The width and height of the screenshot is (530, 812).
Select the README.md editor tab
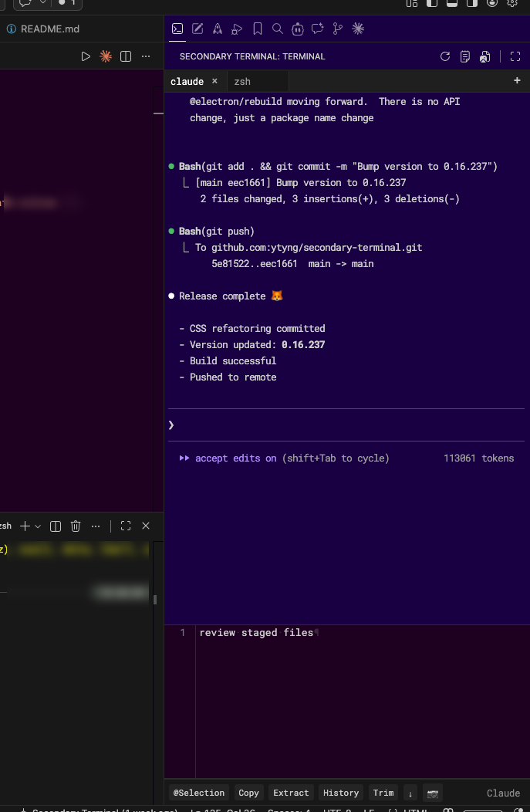point(49,29)
